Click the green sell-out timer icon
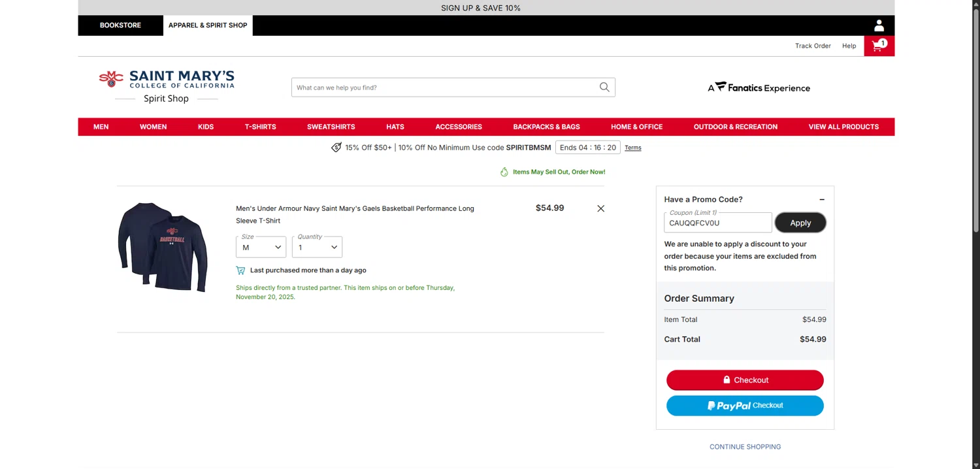 [504, 172]
